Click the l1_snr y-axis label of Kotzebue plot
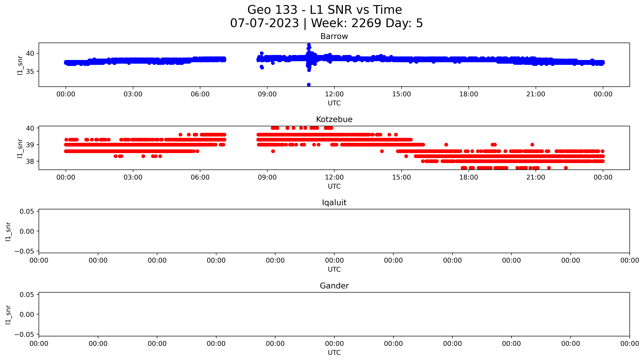644x361 pixels. point(20,148)
